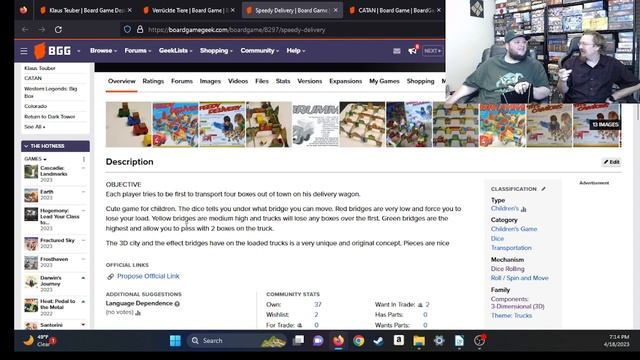Image resolution: width=640 pixels, height=360 pixels.
Task: Open the Dice Rolling mechanism link
Action: 507,269
